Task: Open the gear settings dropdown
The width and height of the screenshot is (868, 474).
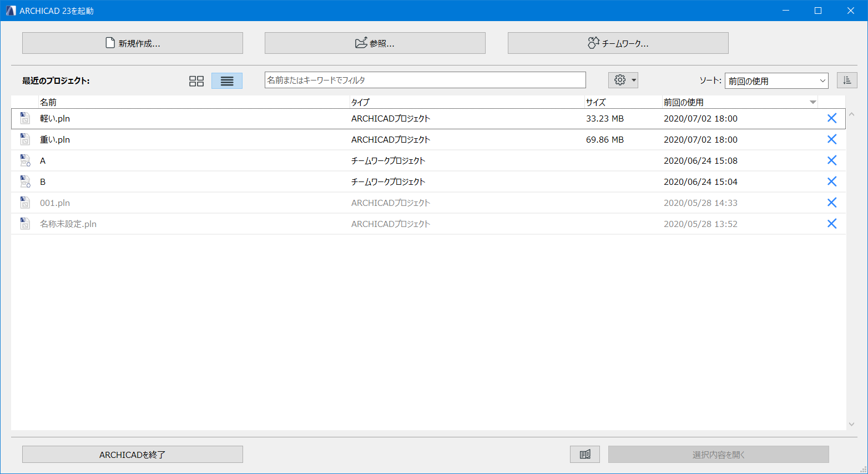Action: 623,80
